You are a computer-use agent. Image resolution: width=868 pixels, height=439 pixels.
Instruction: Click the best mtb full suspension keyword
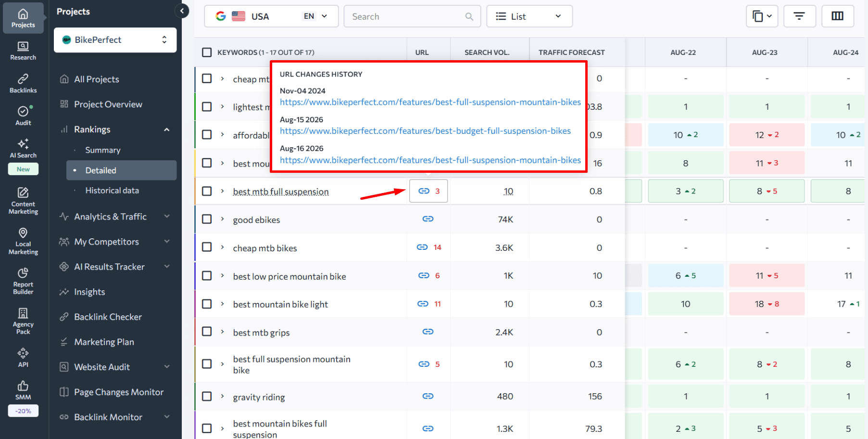point(281,192)
